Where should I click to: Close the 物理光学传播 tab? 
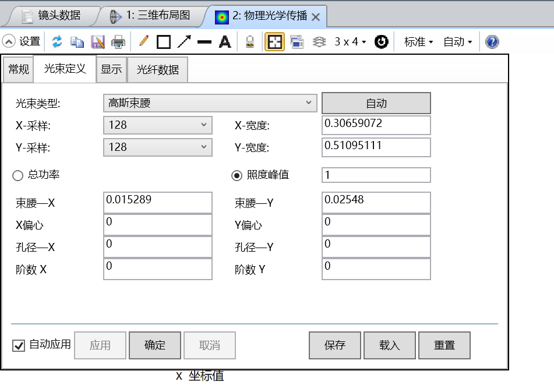[316, 17]
